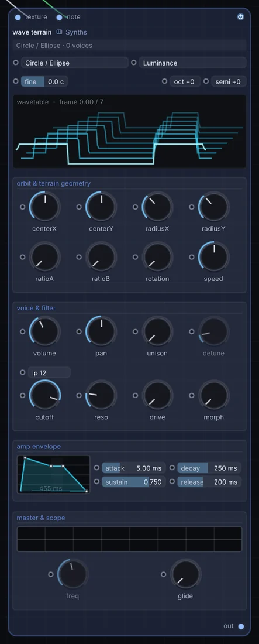Open the Synths category link

(77, 32)
